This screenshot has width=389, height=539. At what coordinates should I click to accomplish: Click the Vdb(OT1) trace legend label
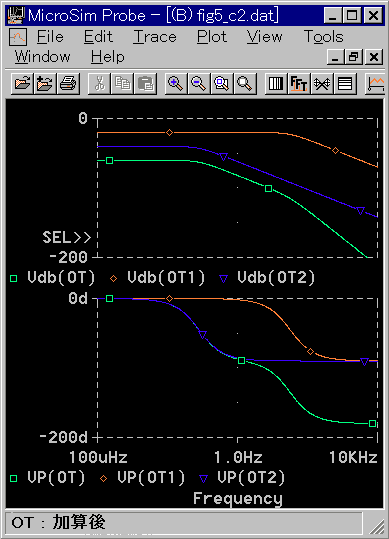166,277
